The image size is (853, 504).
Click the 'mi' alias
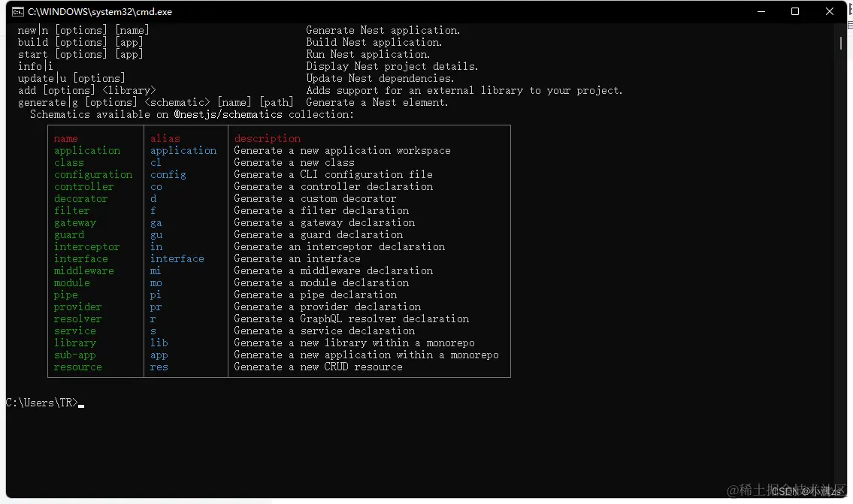point(156,270)
